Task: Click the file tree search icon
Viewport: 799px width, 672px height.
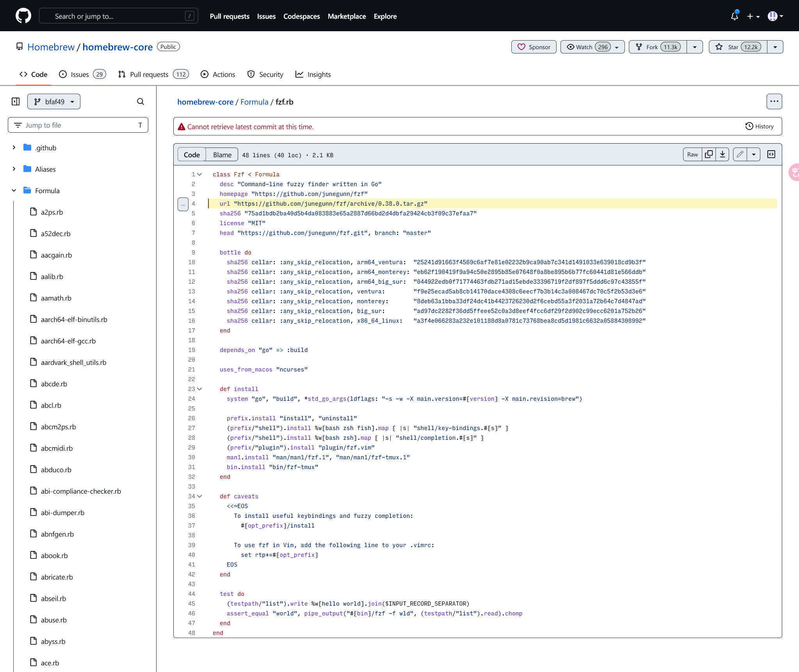Action: (141, 101)
